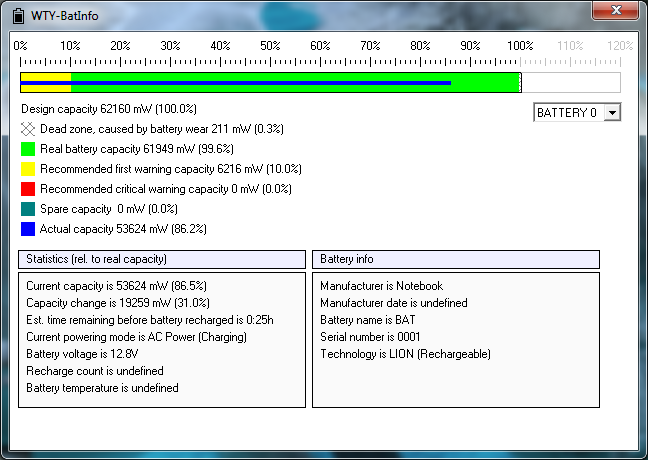
Task: Click 'Technology is LION (Rechargeable)' line
Action: coord(405,354)
